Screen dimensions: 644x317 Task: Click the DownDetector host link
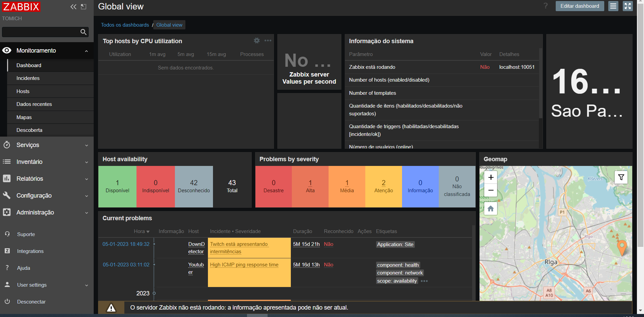click(196, 248)
